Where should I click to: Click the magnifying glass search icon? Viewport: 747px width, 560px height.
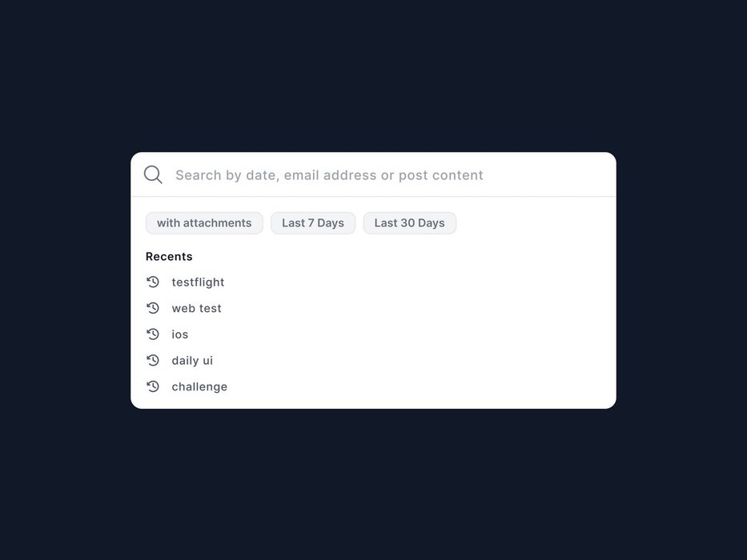(153, 175)
